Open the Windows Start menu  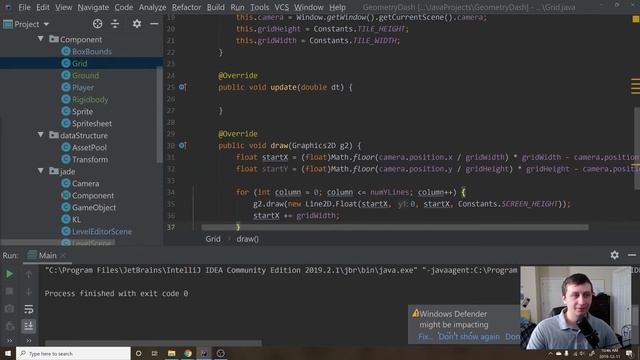pos(8,353)
